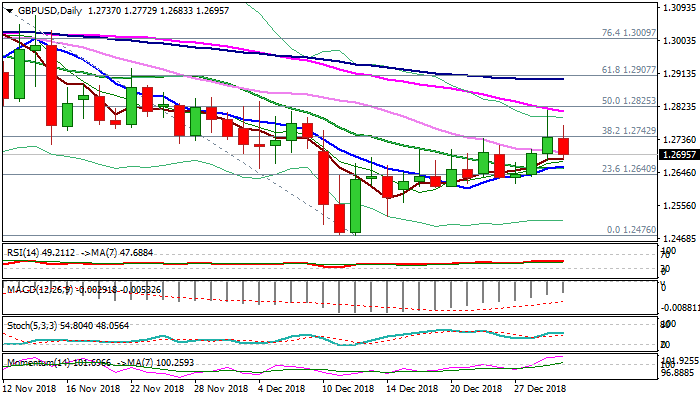The width and height of the screenshot is (700, 400).
Task: Click the Stoch(5,3,3) indicator label
Action: pyautogui.click(x=32, y=325)
